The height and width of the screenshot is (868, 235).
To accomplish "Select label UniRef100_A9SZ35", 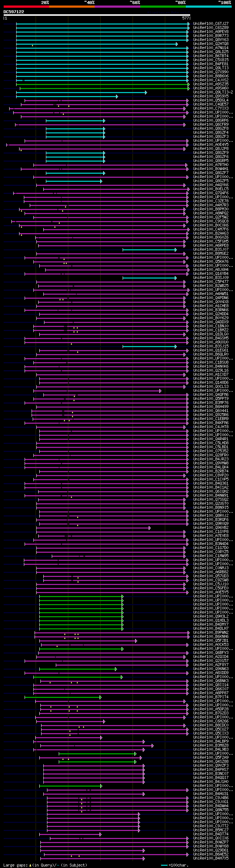I will point(211,84).
